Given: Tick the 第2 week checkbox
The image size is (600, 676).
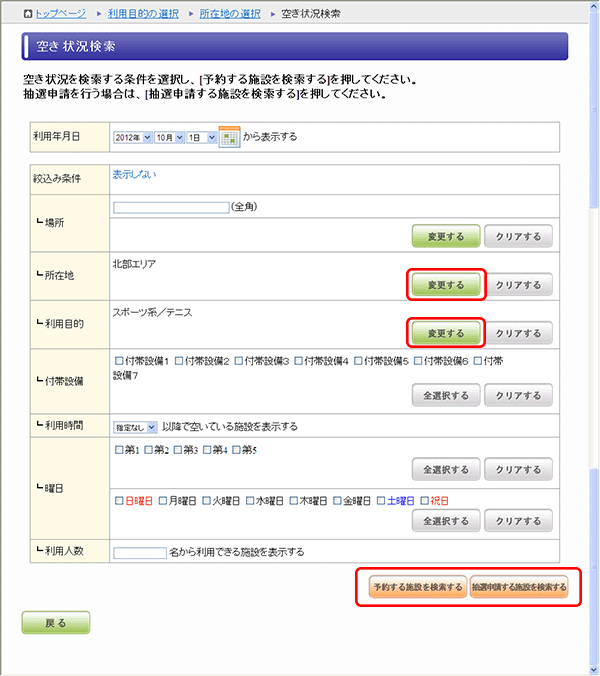Looking at the screenshot, I should (x=148, y=450).
